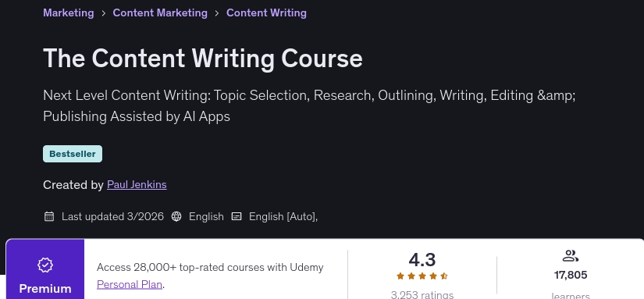Click the chevron after Marketing breadcrumb

coord(103,13)
